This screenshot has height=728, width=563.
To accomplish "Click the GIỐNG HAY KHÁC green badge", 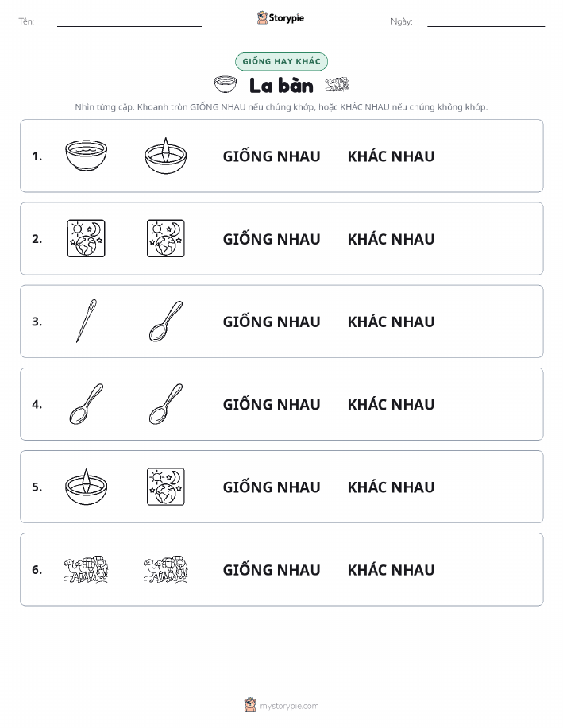I will point(281,61).
